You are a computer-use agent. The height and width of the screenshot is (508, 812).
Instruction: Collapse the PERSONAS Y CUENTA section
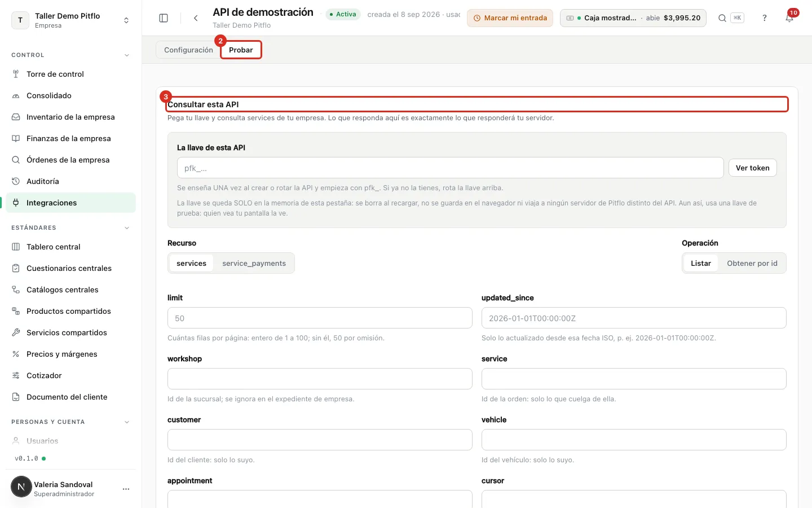(x=127, y=422)
